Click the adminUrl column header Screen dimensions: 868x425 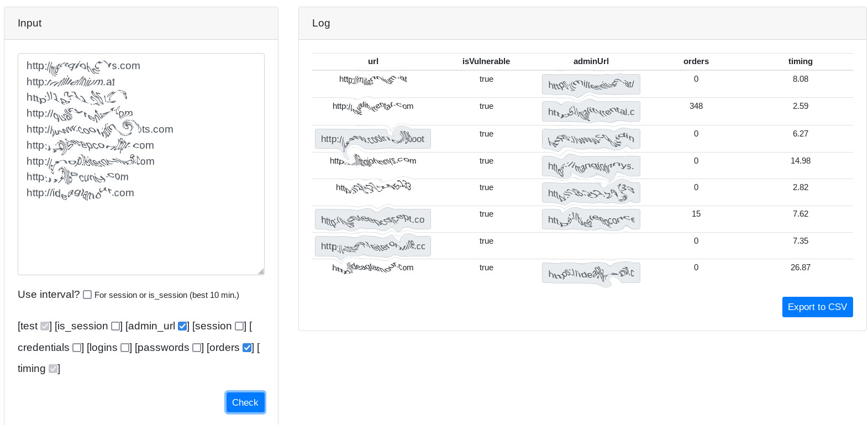tap(591, 61)
